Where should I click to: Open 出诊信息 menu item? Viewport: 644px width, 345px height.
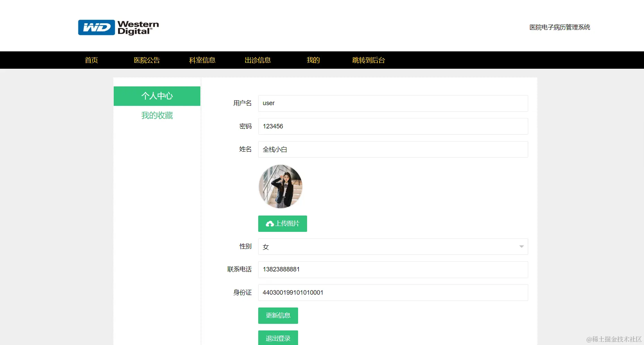[x=258, y=60]
